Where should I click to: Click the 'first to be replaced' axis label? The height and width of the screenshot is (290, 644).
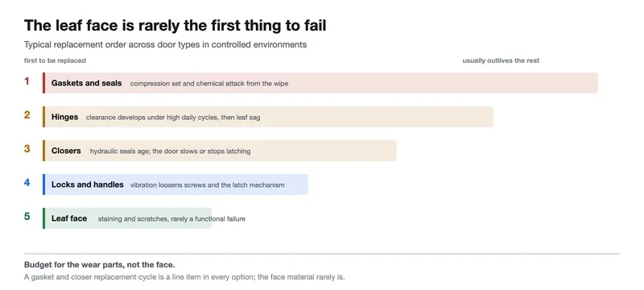[x=55, y=60]
